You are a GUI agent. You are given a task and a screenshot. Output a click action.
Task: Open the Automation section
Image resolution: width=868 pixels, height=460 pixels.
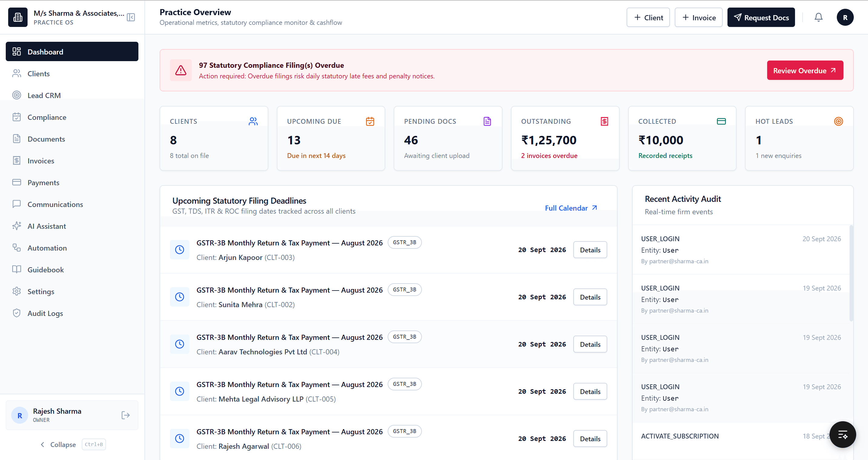point(72,248)
